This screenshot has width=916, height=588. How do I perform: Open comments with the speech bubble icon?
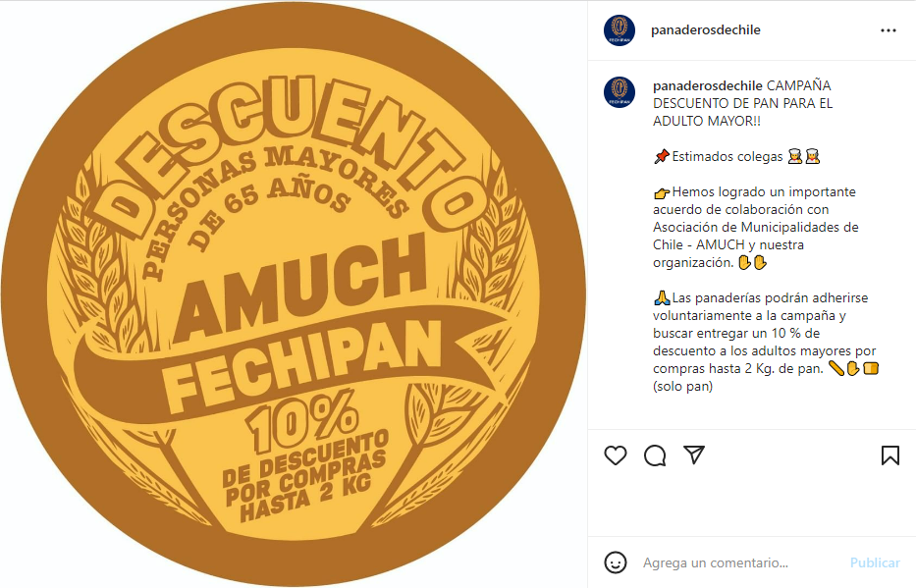pos(655,455)
